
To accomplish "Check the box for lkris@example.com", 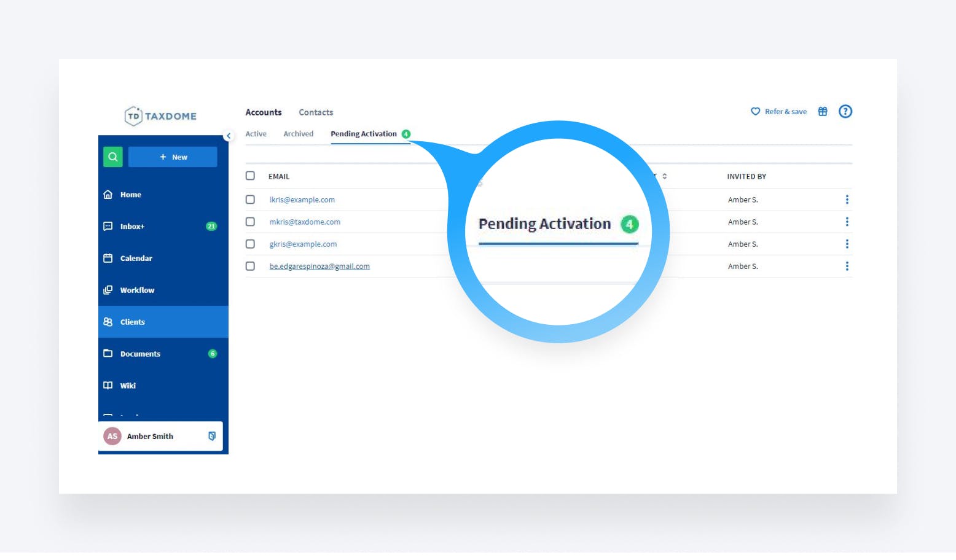I will [250, 200].
